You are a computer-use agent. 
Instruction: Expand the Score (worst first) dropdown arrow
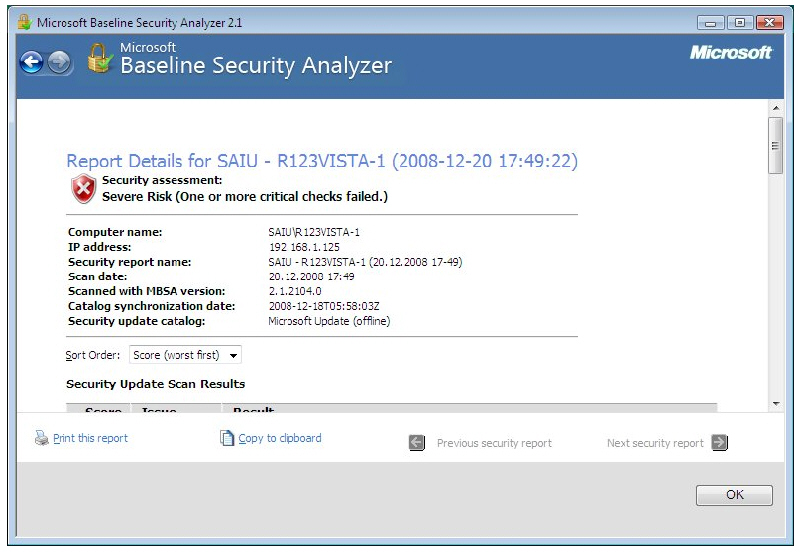tap(233, 355)
